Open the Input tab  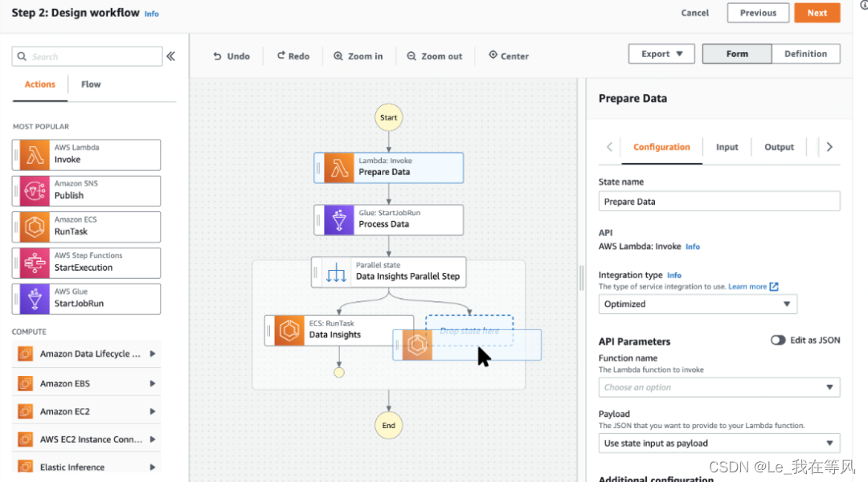(x=727, y=147)
